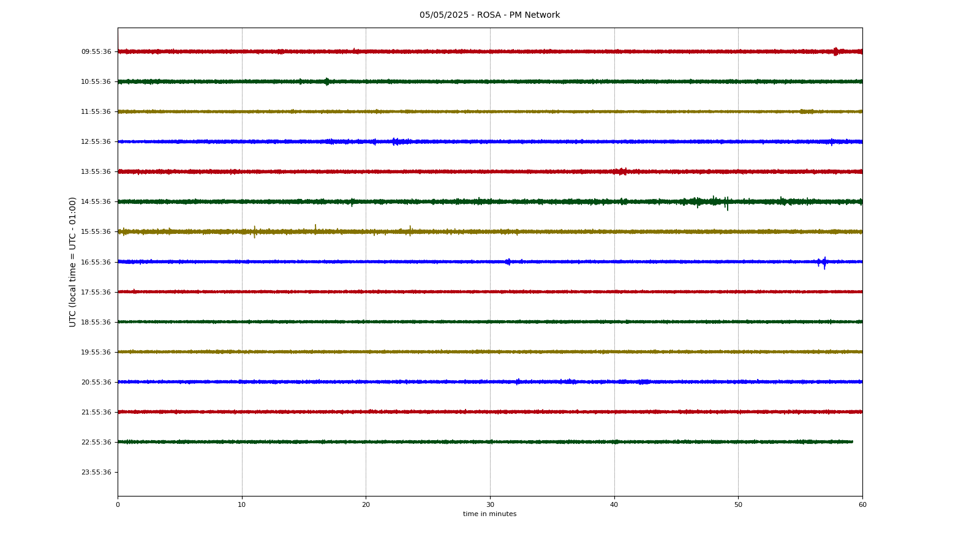Click the 12:55:36 time label
980x551 pixels.
pyautogui.click(x=96, y=142)
